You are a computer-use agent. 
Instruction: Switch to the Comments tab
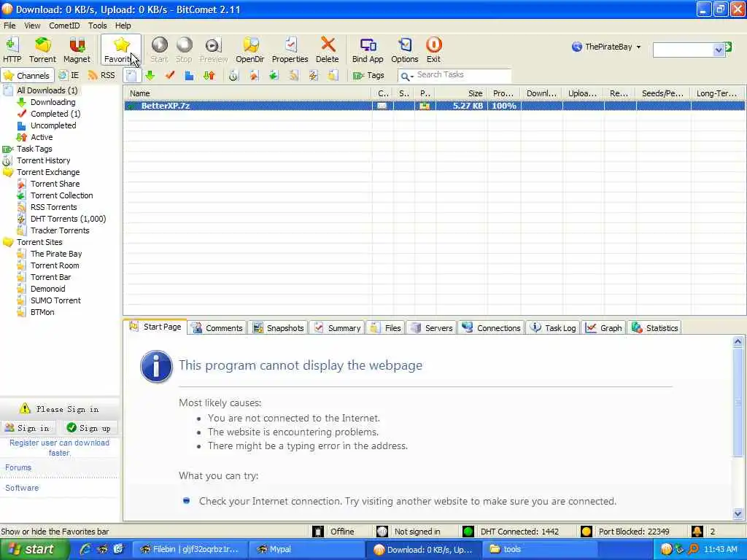point(217,327)
